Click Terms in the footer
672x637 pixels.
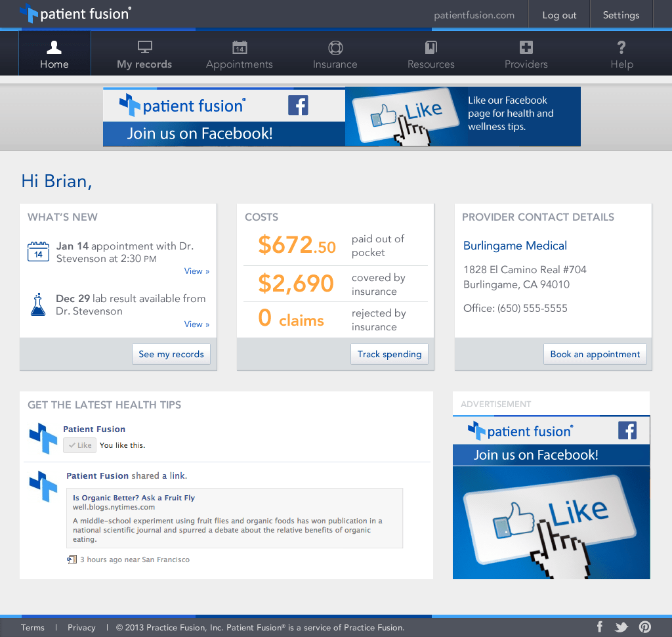(33, 627)
